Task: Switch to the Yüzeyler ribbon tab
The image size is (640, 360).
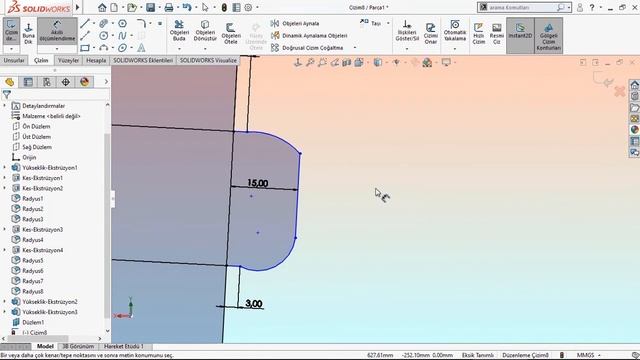Action: [x=68, y=60]
